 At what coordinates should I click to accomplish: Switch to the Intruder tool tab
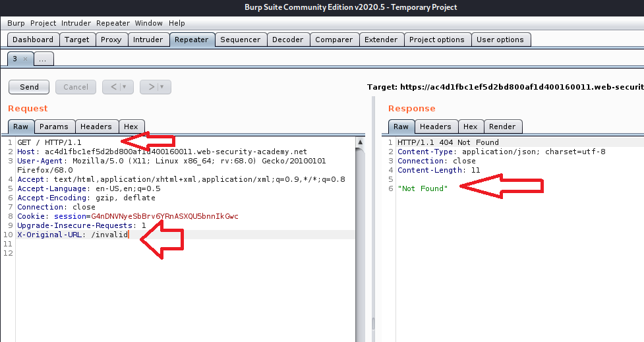click(x=148, y=40)
